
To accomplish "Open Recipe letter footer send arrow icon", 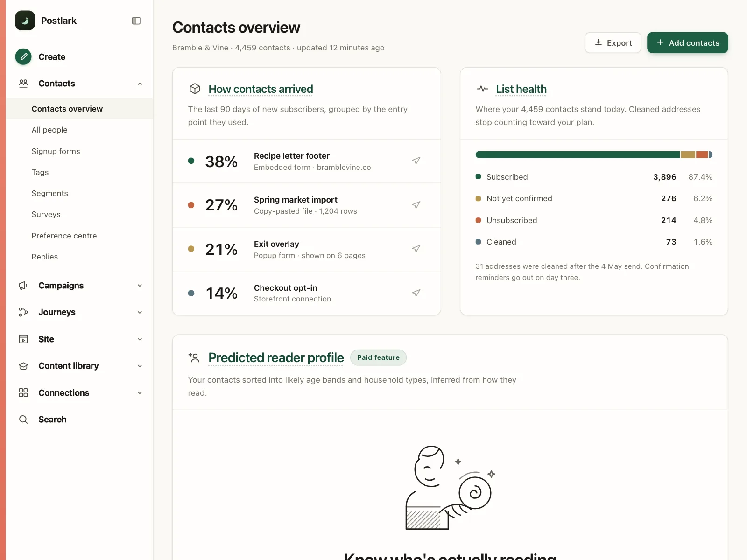I will [x=416, y=161].
